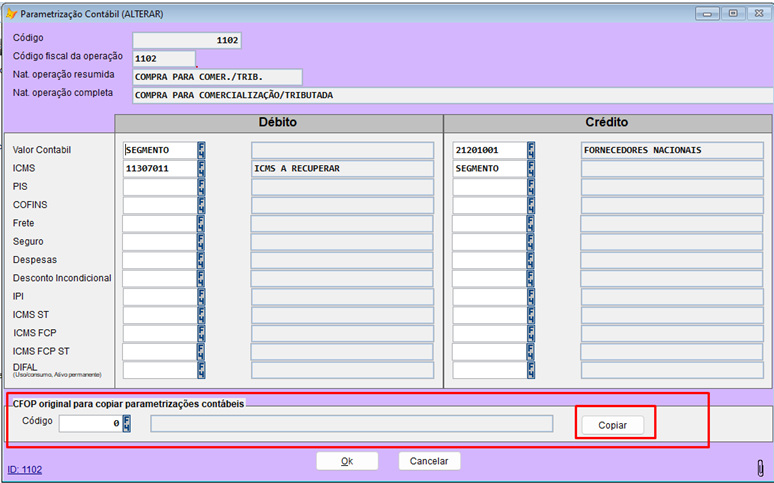Screen dimensions: 774x483
Task: Click the Cancelar button
Action: [429, 461]
